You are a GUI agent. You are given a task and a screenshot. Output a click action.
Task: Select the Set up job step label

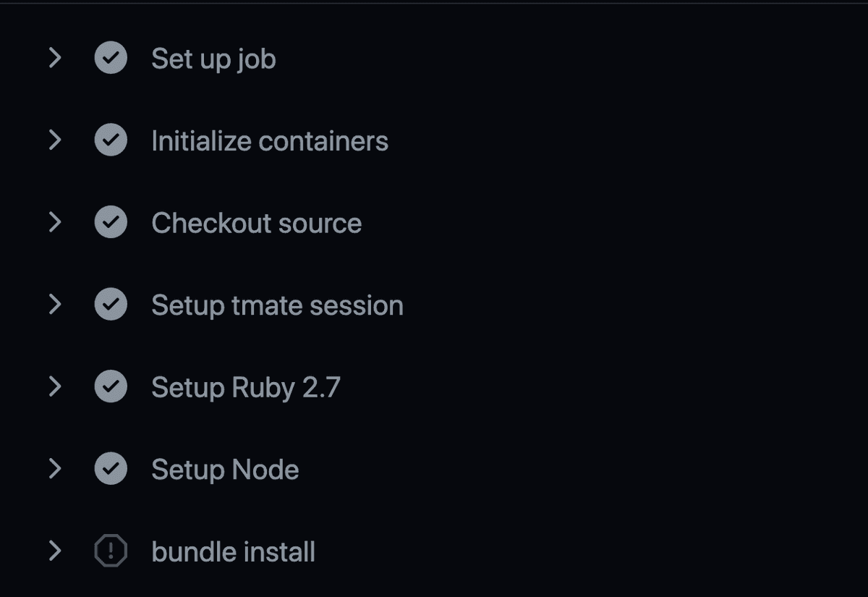[213, 58]
